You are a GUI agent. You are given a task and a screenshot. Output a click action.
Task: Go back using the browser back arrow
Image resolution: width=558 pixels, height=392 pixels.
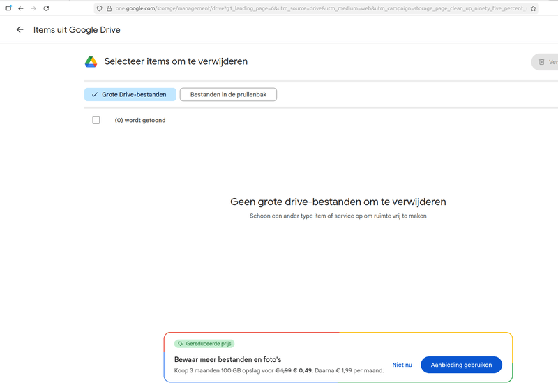click(21, 8)
